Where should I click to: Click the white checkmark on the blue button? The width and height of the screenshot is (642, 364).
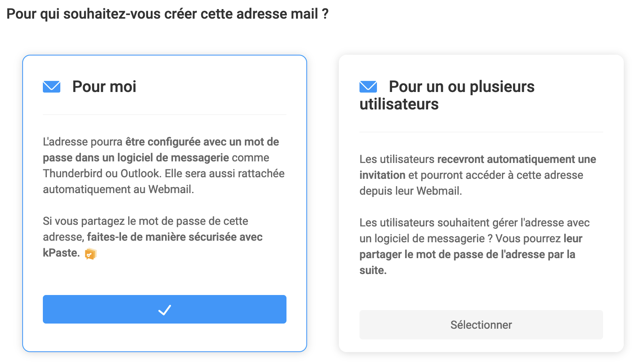[x=165, y=310]
